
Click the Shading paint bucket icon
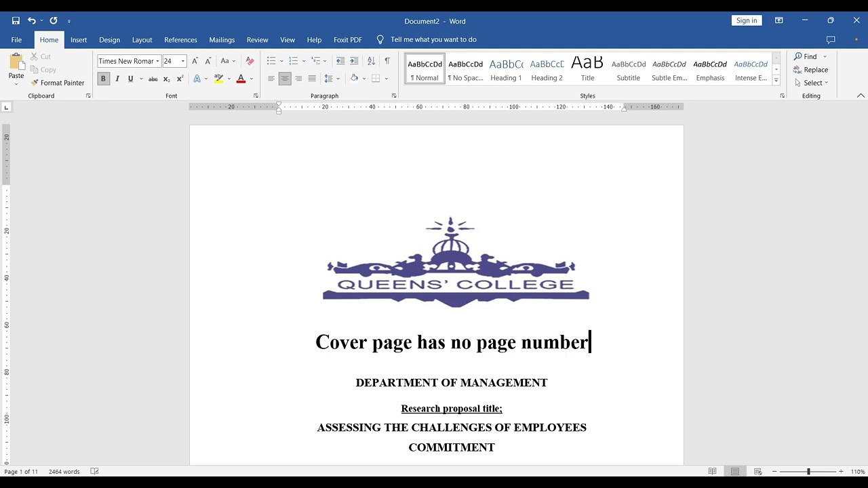coord(354,79)
